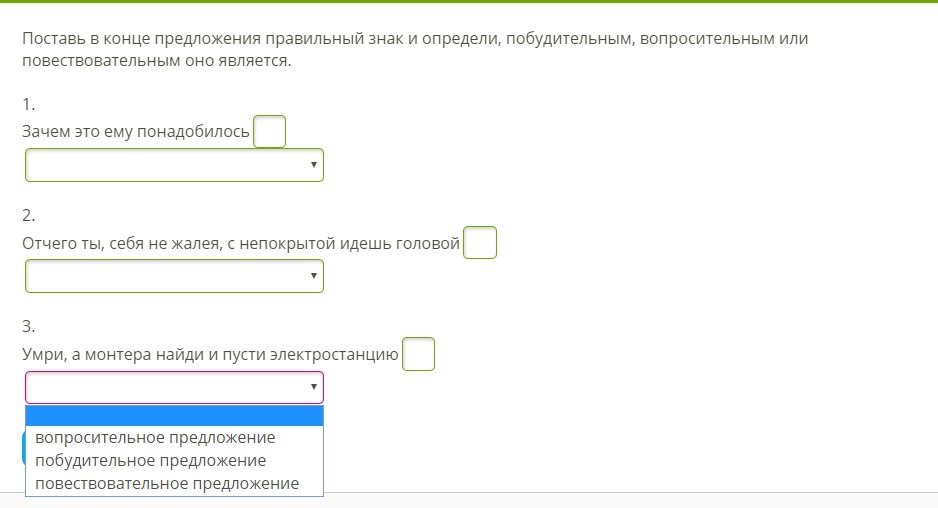Click the number label '3.'
Screen dimensions: 938x508
tap(28, 326)
